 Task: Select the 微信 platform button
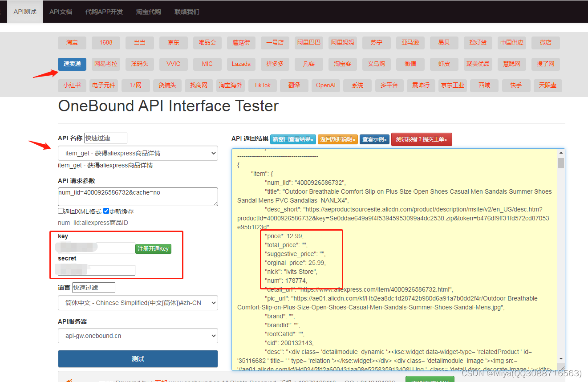coord(410,64)
